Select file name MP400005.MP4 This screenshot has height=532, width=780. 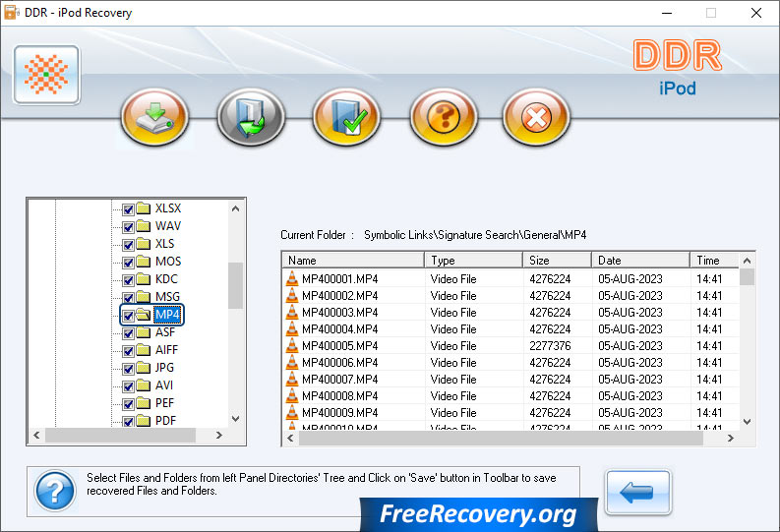point(339,345)
